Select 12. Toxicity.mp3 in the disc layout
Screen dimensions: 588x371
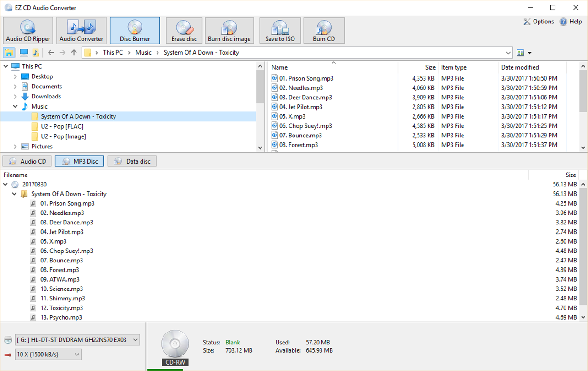point(61,308)
